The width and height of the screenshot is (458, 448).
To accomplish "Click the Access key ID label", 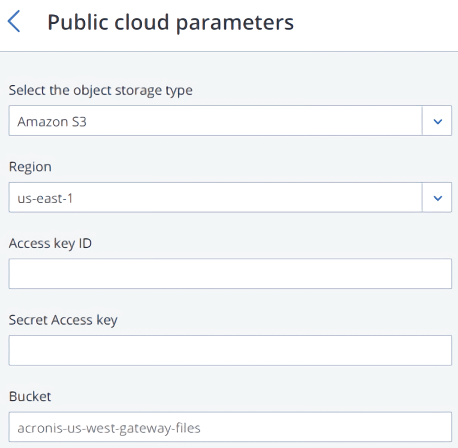I will (50, 243).
